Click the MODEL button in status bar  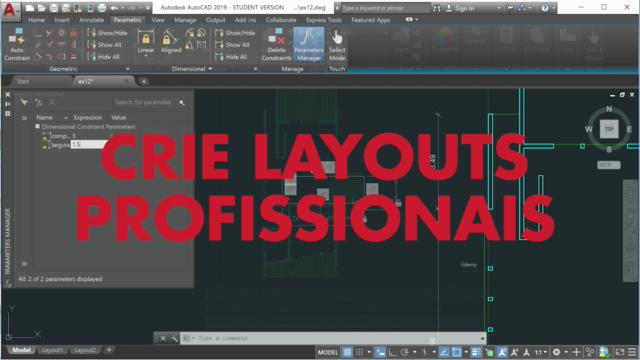pos(328,352)
